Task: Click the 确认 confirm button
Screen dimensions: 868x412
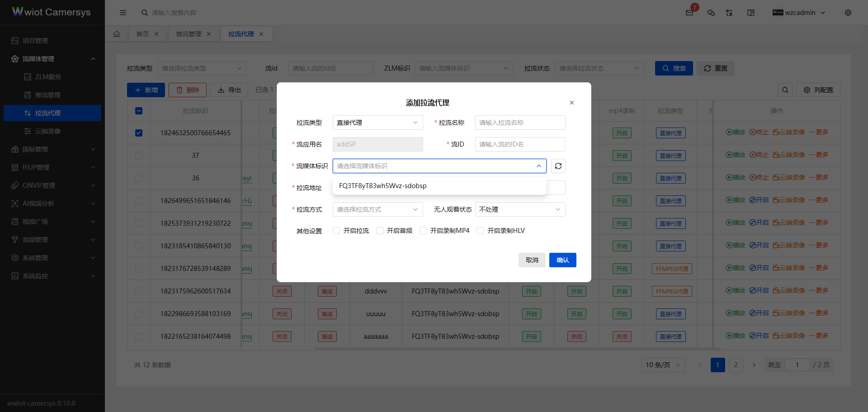Action: 562,260
